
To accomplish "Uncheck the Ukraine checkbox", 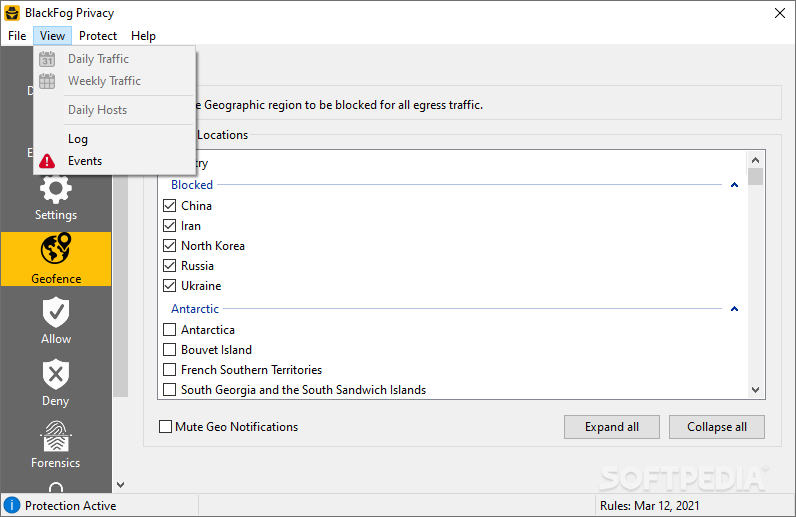I will [x=170, y=285].
